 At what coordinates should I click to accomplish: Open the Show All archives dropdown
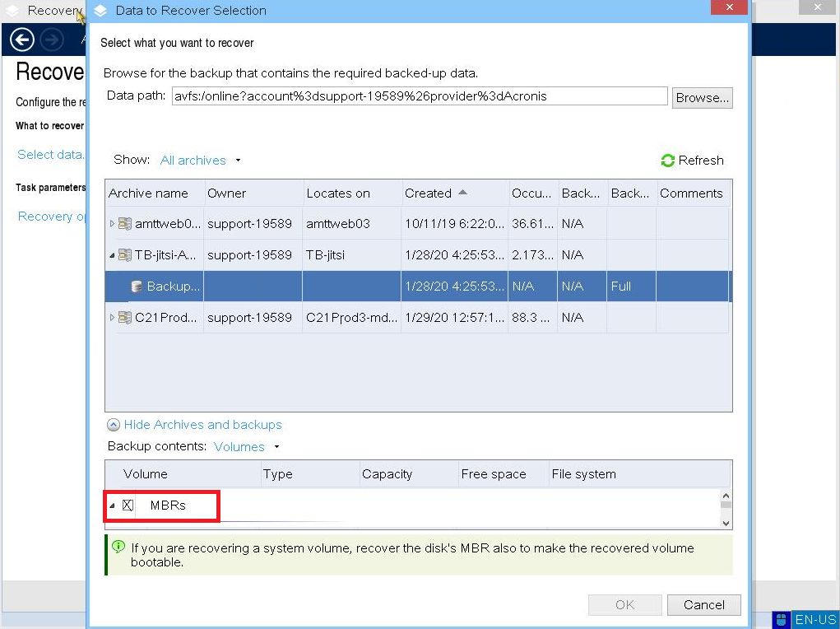(x=201, y=161)
